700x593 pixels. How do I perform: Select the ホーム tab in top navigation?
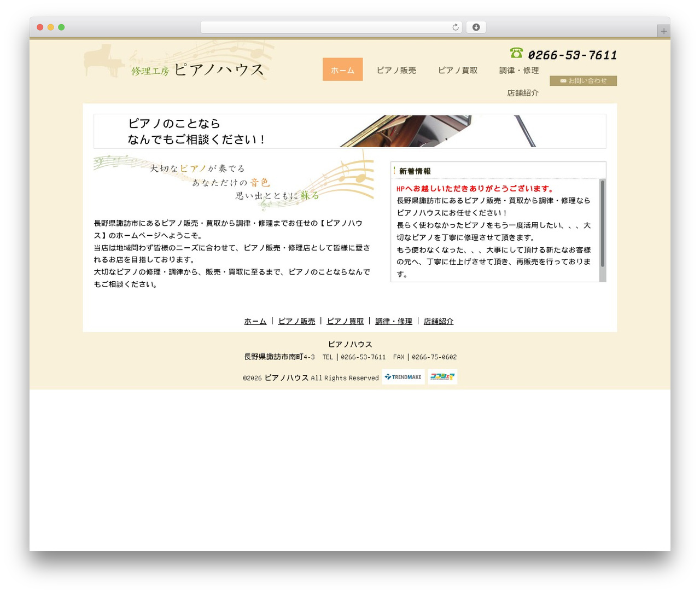(342, 69)
